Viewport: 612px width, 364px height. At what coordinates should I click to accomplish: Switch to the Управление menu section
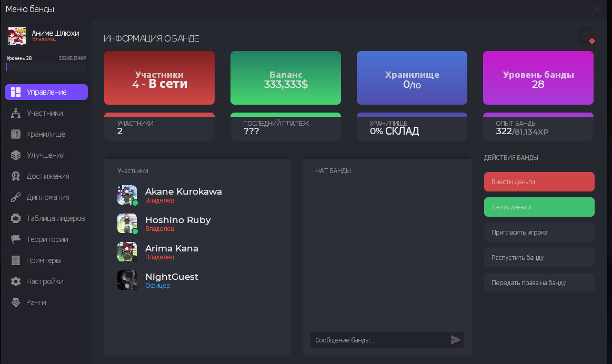pyautogui.click(x=46, y=92)
